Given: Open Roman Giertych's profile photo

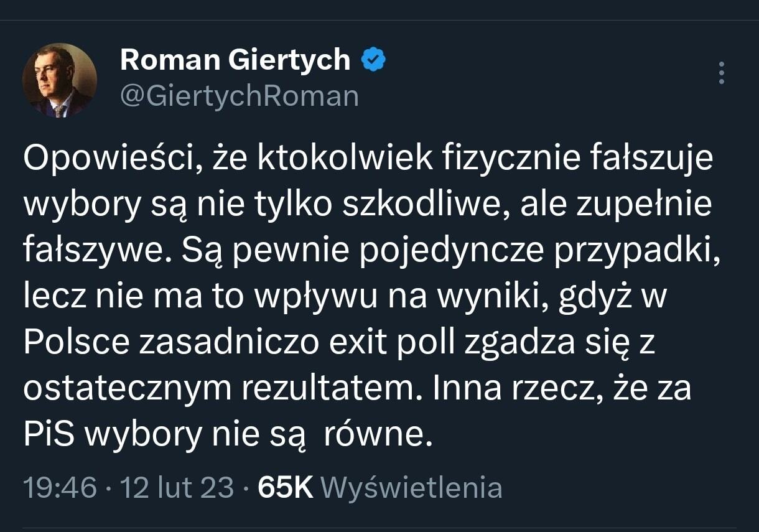Looking at the screenshot, I should click(x=60, y=80).
